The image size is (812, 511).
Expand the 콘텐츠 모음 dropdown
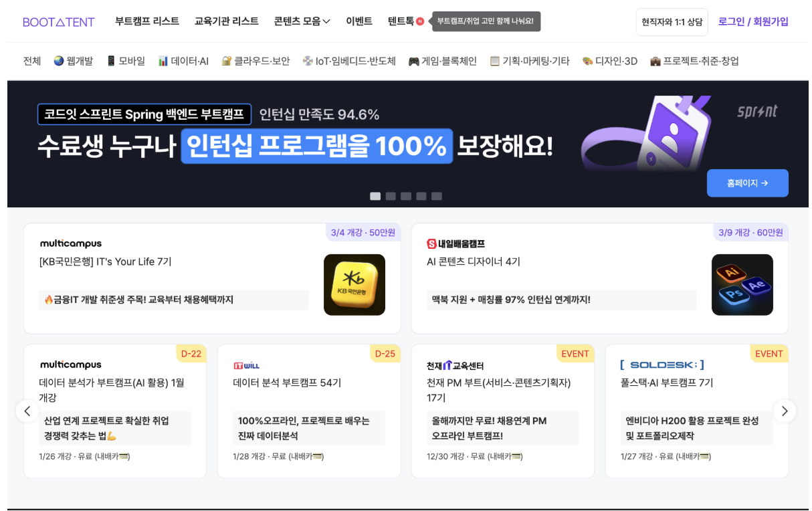(x=302, y=21)
